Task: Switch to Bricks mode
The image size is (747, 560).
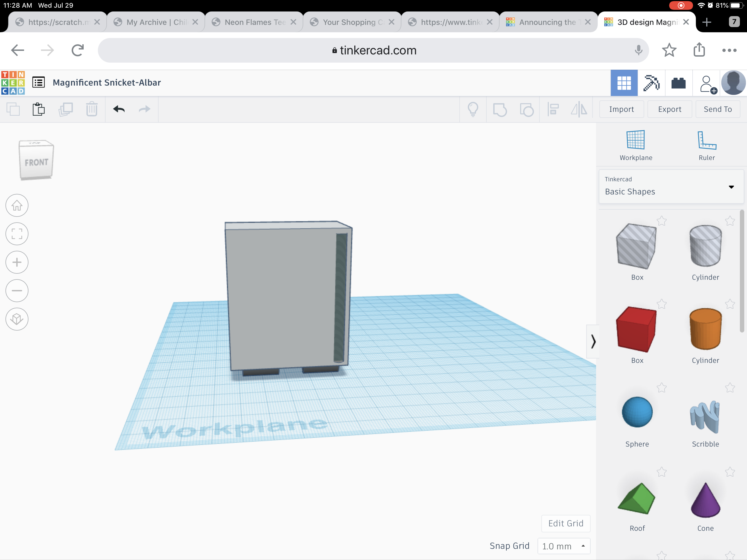Action: tap(678, 83)
